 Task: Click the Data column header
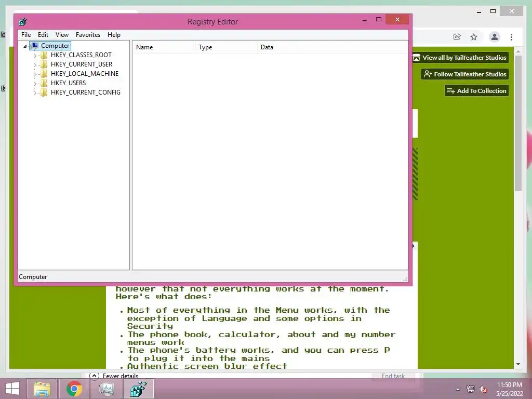point(332,47)
